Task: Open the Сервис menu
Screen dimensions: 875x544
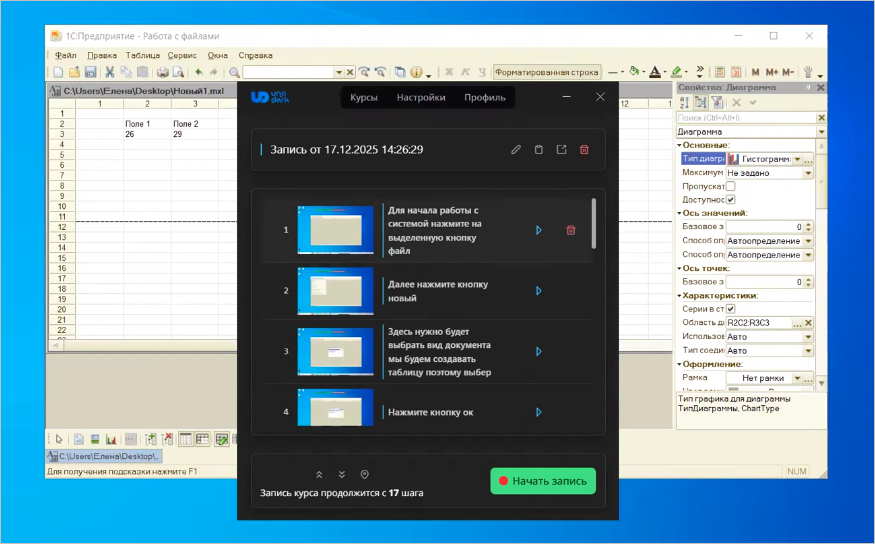Action: [x=182, y=55]
